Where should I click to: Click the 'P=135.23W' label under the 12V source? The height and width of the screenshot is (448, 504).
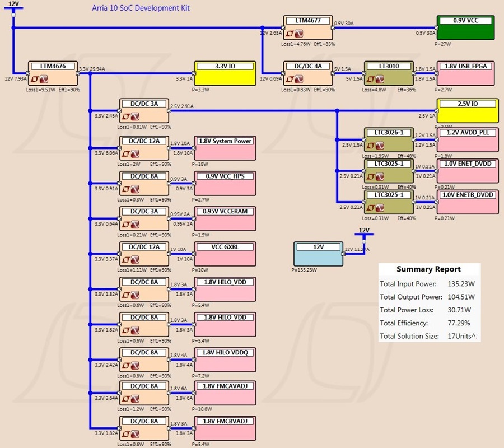(304, 270)
